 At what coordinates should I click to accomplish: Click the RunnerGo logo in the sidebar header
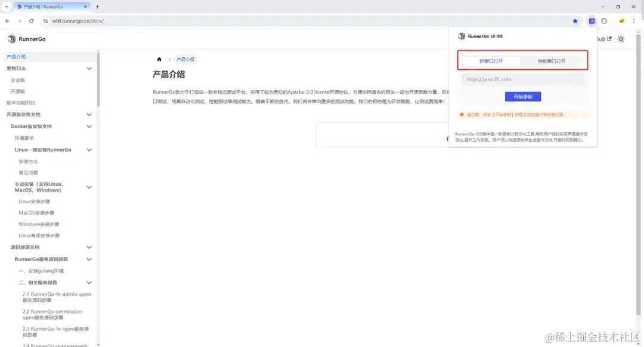click(x=26, y=39)
